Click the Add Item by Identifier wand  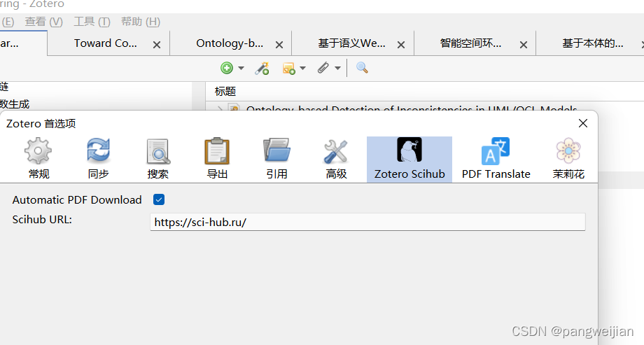click(262, 68)
